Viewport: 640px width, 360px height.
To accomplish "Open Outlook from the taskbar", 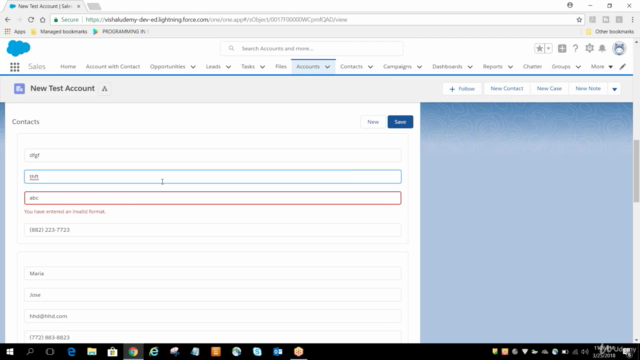I will coord(278,352).
